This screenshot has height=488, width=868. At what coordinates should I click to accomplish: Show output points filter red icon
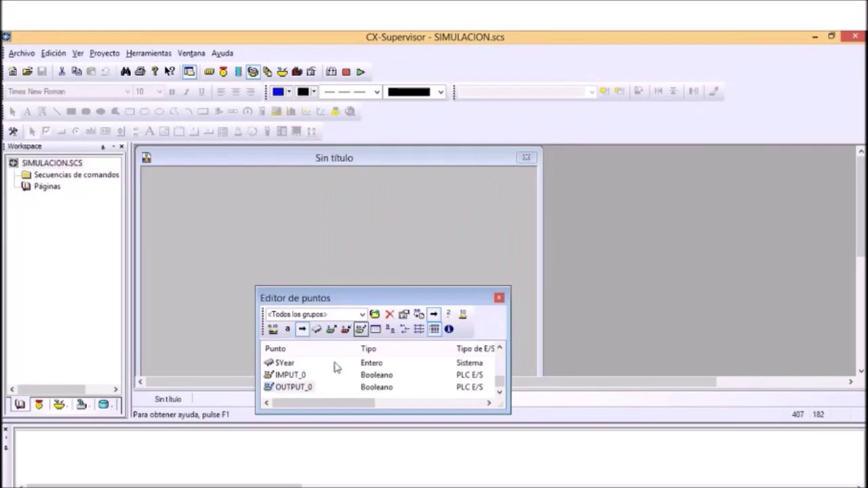(346, 329)
